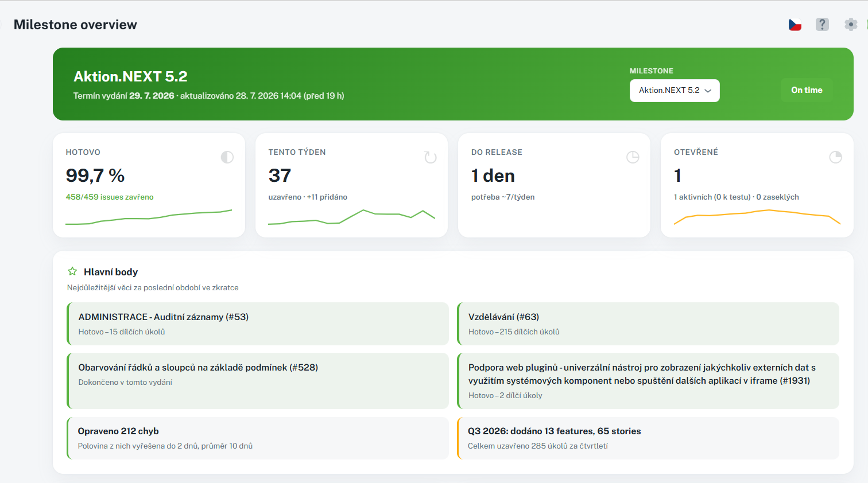Click the HOTOVO card label
This screenshot has width=868, height=483.
[83, 152]
